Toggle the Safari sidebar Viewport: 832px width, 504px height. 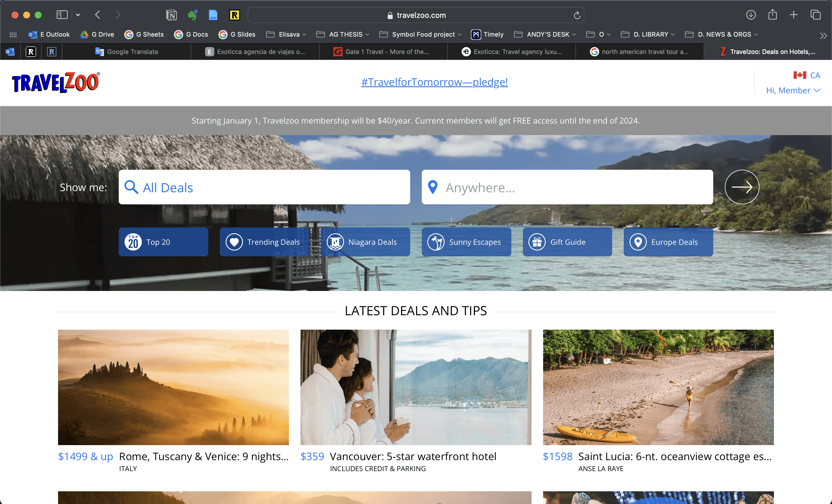click(x=62, y=15)
